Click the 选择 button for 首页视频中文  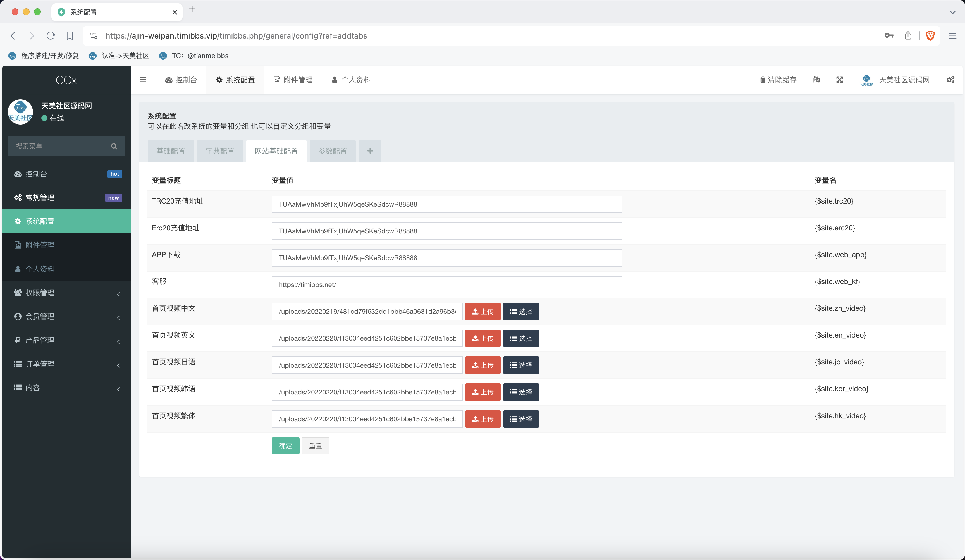coord(521,312)
